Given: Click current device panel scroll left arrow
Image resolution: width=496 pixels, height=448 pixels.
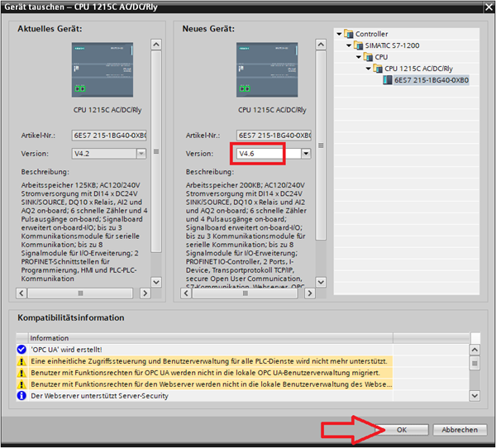Looking at the screenshot, I should click(x=21, y=293).
